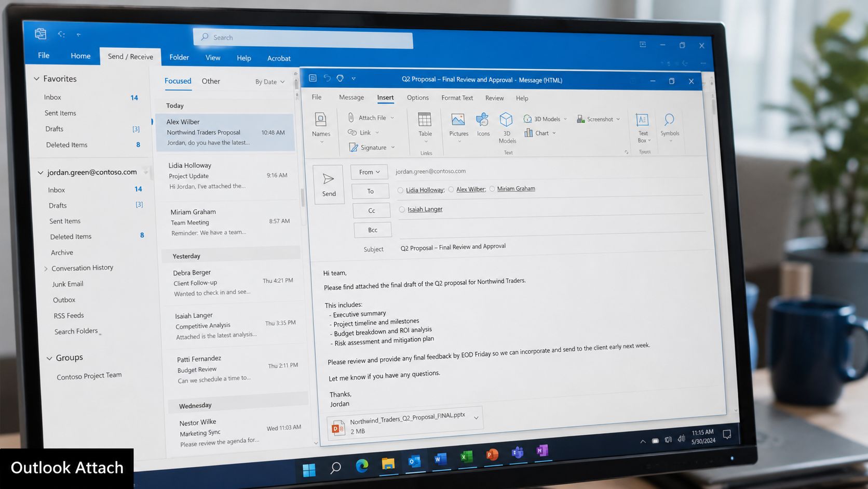Click the presence circle beside Alex Wilber
This screenshot has height=489, width=868.
(451, 190)
